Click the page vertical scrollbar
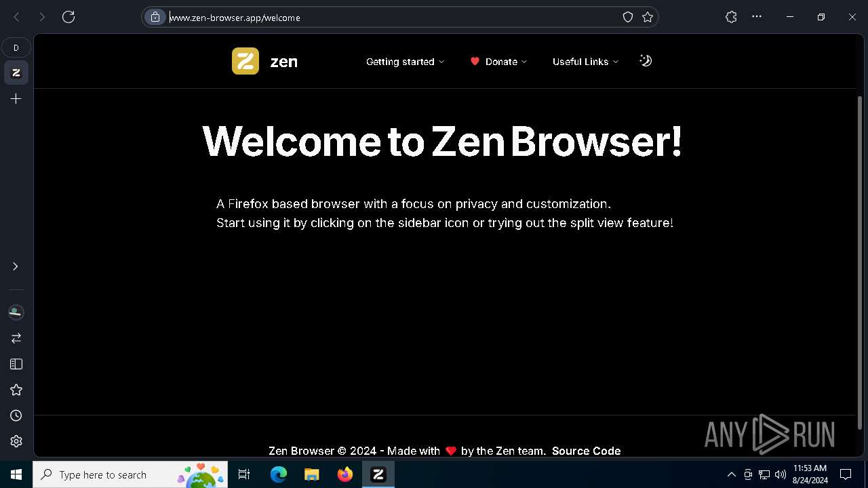Image resolution: width=868 pixels, height=488 pixels. click(860, 262)
